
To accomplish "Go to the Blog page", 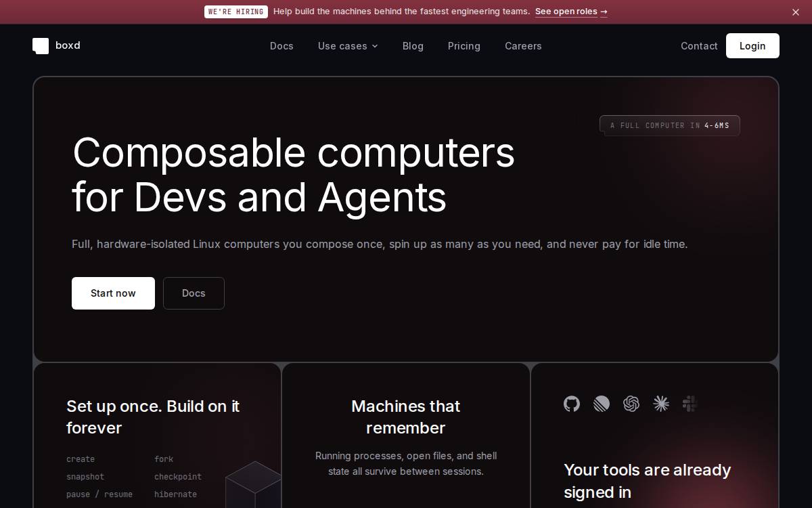I will (413, 46).
